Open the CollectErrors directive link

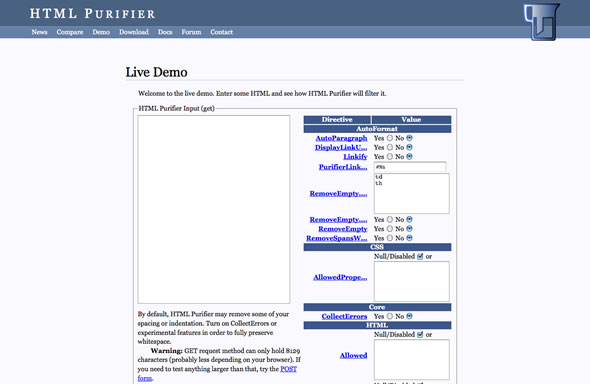click(344, 316)
